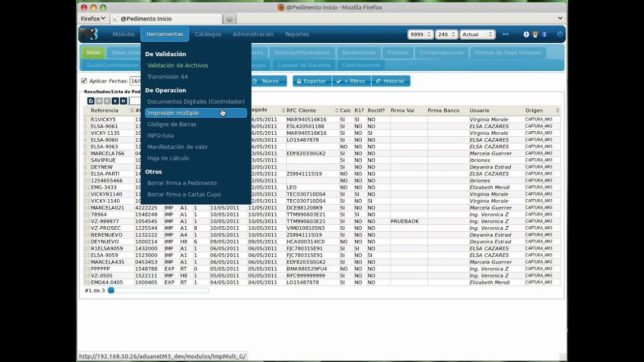Click the PRUEBAOK Firma Val cell
The image size is (644, 362).
pyautogui.click(x=408, y=221)
